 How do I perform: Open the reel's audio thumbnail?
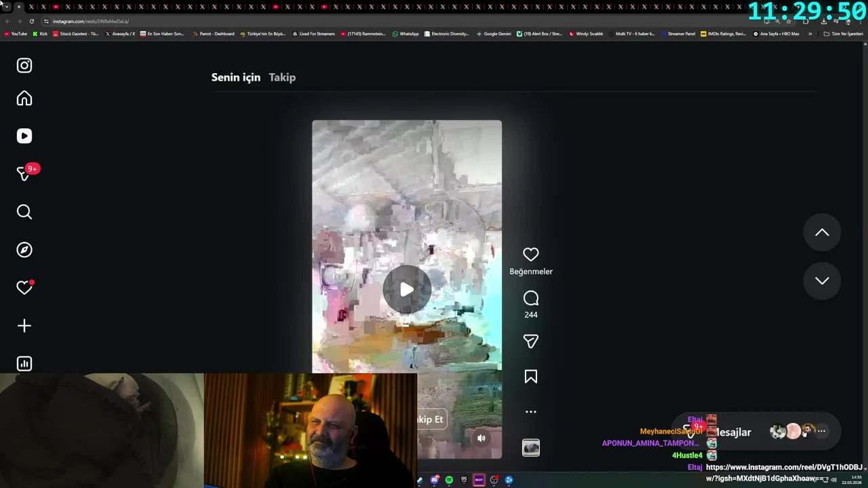point(531,447)
